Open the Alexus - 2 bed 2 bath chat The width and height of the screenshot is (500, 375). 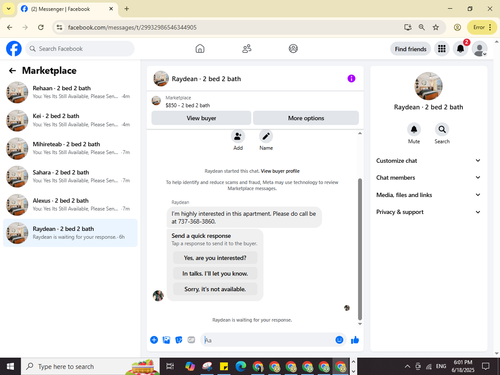[70, 205]
